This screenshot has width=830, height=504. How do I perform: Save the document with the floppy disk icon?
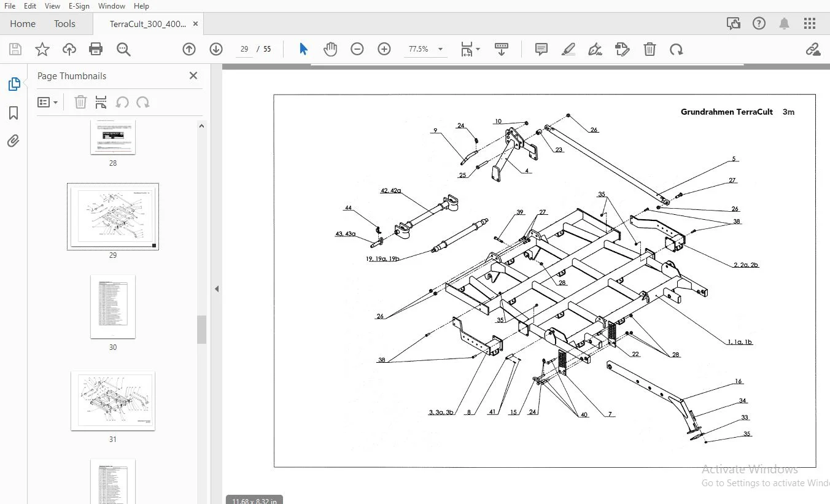15,50
